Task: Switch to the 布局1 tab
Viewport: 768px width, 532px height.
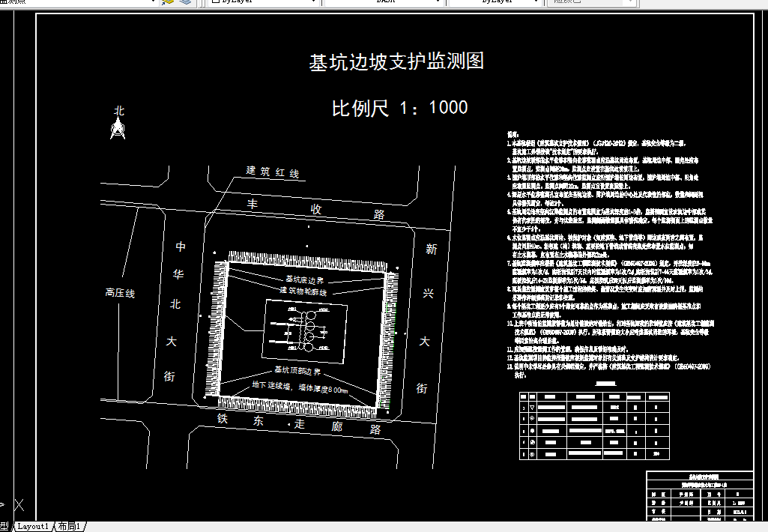Action: (70, 527)
